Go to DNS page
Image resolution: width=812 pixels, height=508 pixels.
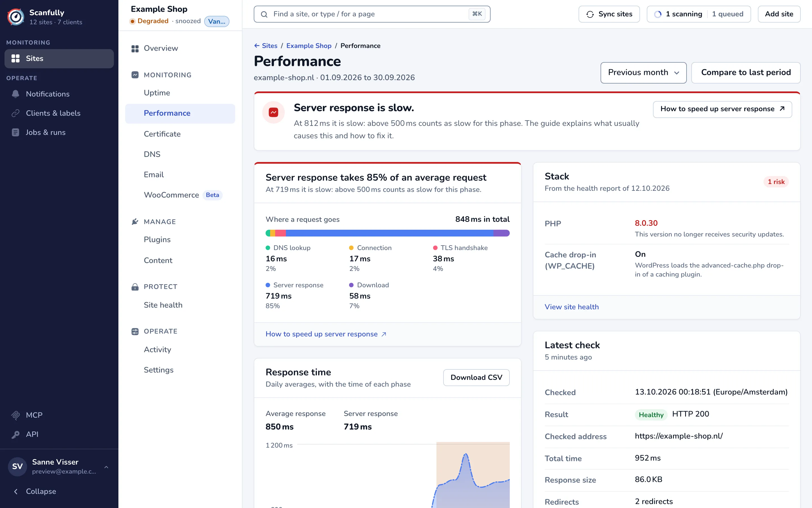tap(180, 154)
